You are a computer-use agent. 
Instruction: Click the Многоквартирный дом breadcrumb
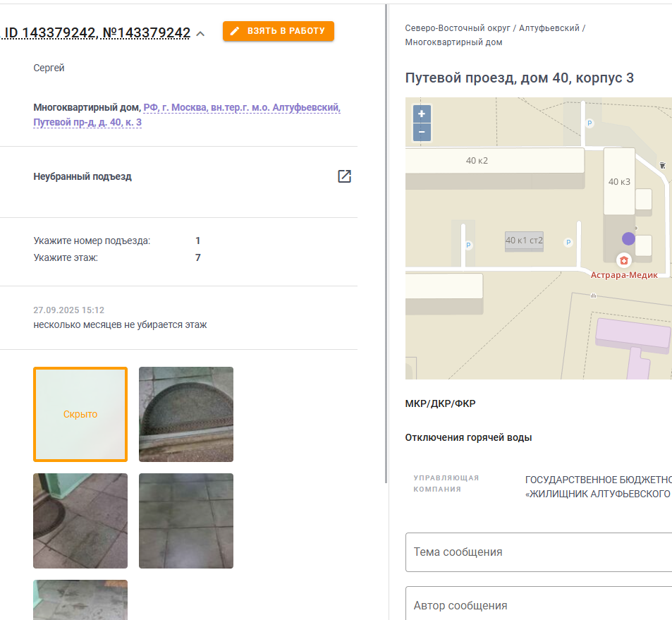(x=453, y=42)
